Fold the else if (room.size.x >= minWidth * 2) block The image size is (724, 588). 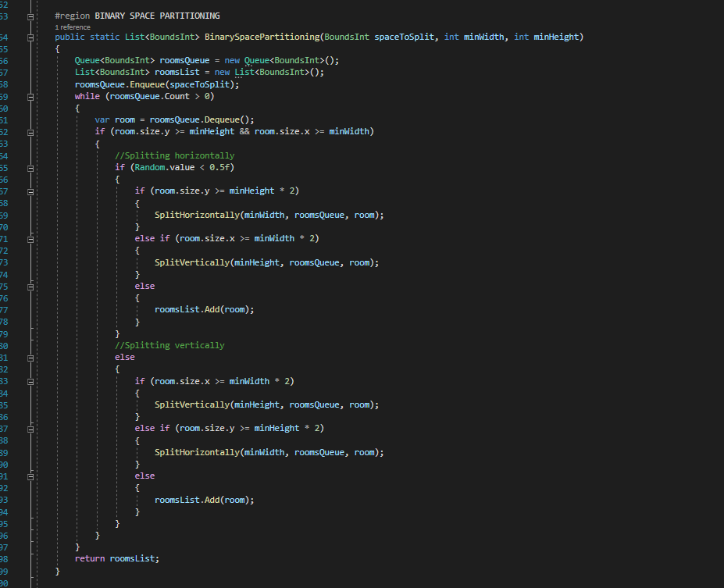click(30, 240)
